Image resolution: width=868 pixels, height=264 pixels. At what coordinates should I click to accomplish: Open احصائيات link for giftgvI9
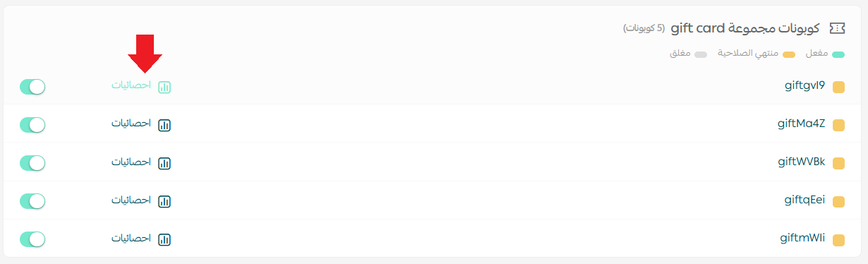coord(131,85)
